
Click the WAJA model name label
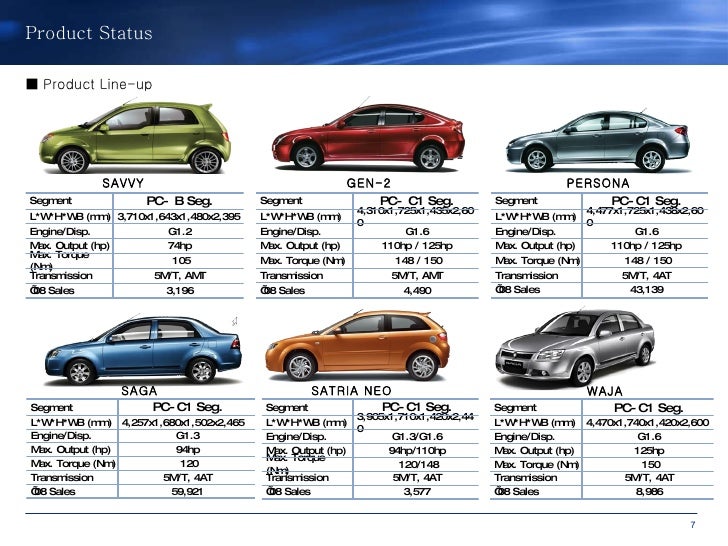[x=604, y=391]
